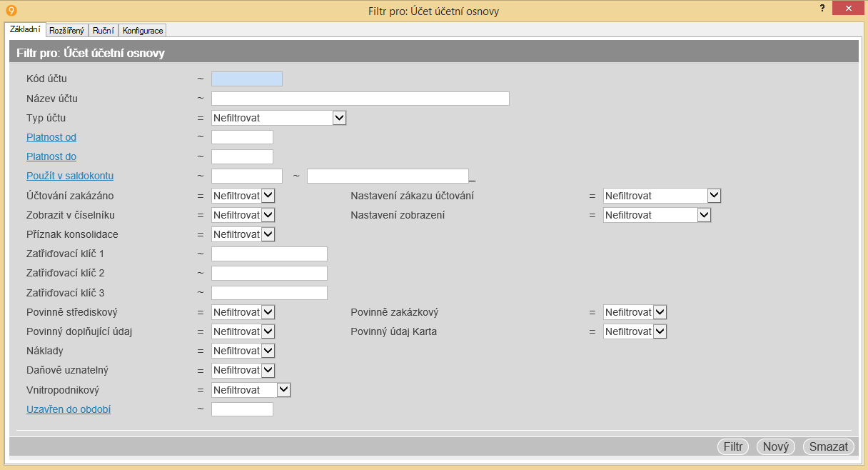Expand the Vnitropodnikový dropdown
The height and width of the screenshot is (470, 868).
pos(251,390)
